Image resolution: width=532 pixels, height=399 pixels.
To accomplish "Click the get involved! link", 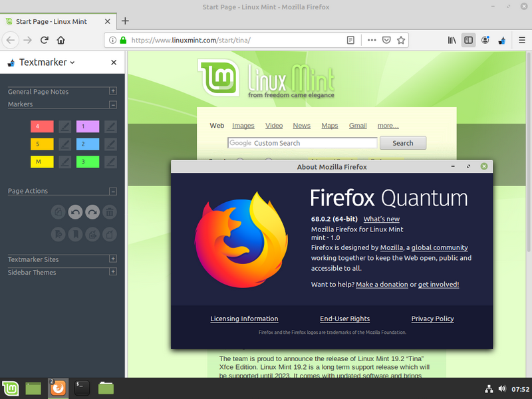I will point(438,285).
